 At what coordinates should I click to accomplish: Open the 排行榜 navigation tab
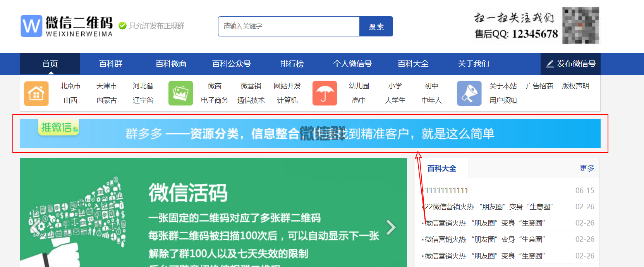point(292,64)
